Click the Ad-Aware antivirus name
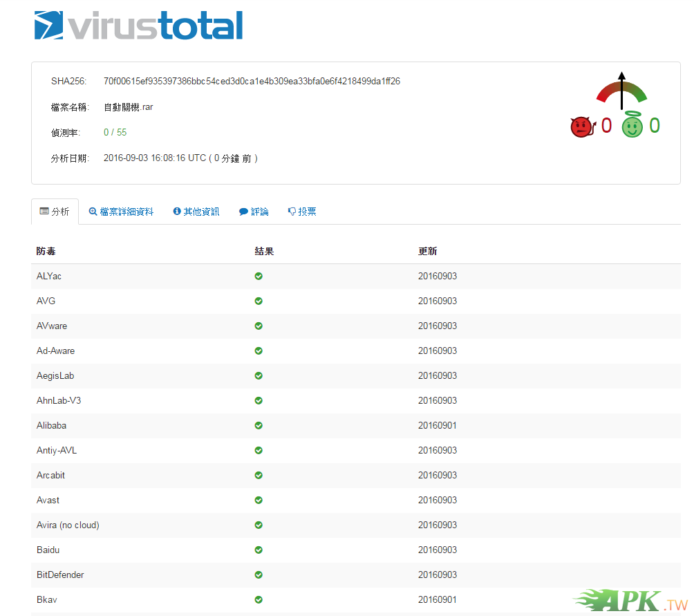694x616 pixels. [x=55, y=351]
